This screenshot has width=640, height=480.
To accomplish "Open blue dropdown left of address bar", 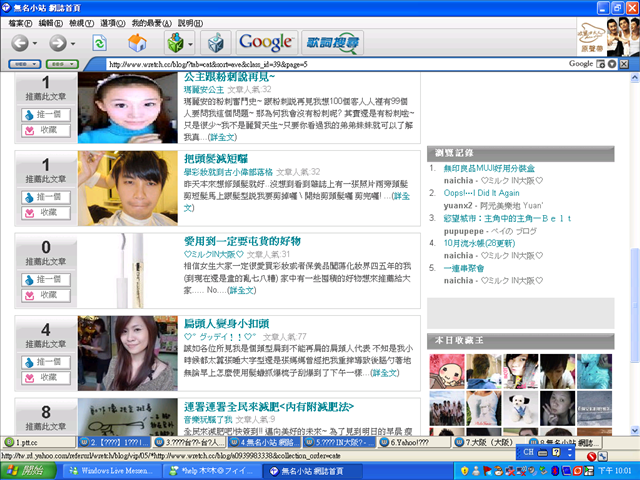I will (x=24, y=64).
